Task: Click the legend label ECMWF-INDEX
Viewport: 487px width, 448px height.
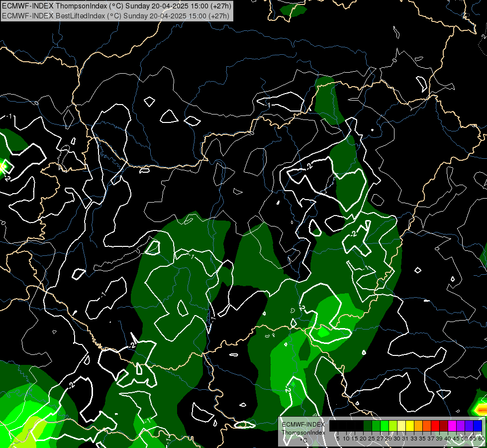Action: tap(303, 425)
